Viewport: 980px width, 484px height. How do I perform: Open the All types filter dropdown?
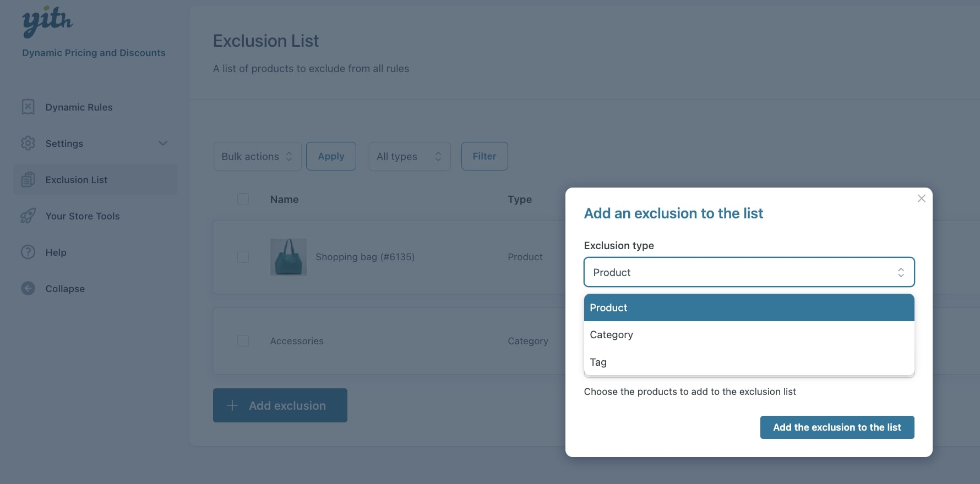tap(409, 156)
